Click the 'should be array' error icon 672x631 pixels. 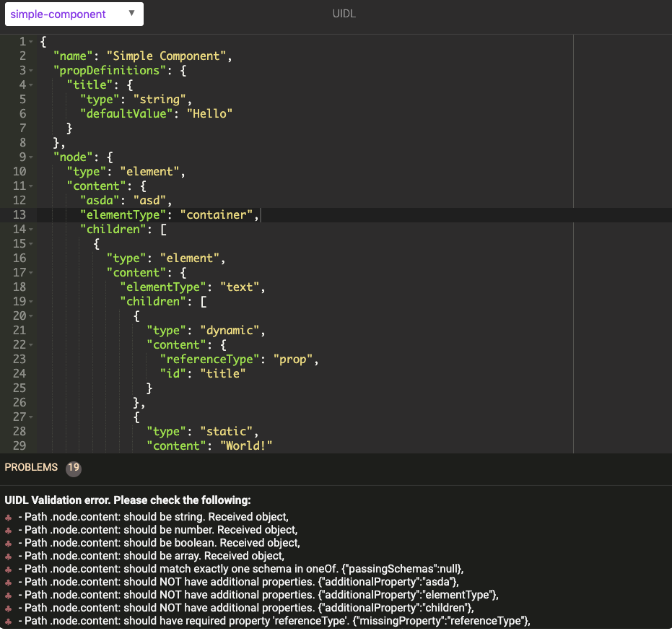(8, 557)
